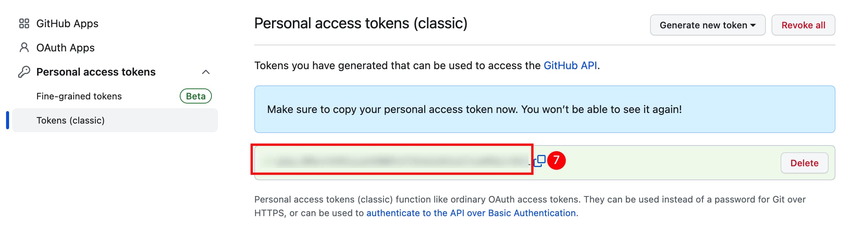Click the caret arrow on Generate new token
The width and height of the screenshot is (868, 229).
tap(753, 25)
